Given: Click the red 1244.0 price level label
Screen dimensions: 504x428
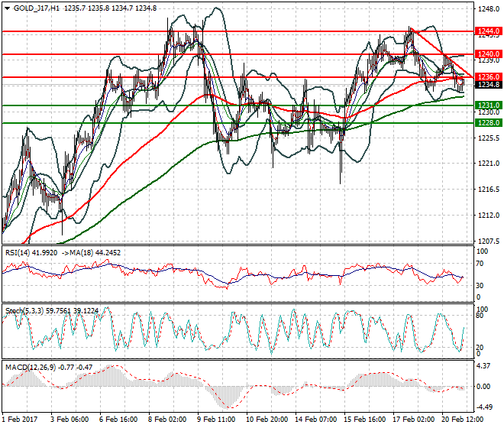Looking at the screenshot, I should pos(489,31).
